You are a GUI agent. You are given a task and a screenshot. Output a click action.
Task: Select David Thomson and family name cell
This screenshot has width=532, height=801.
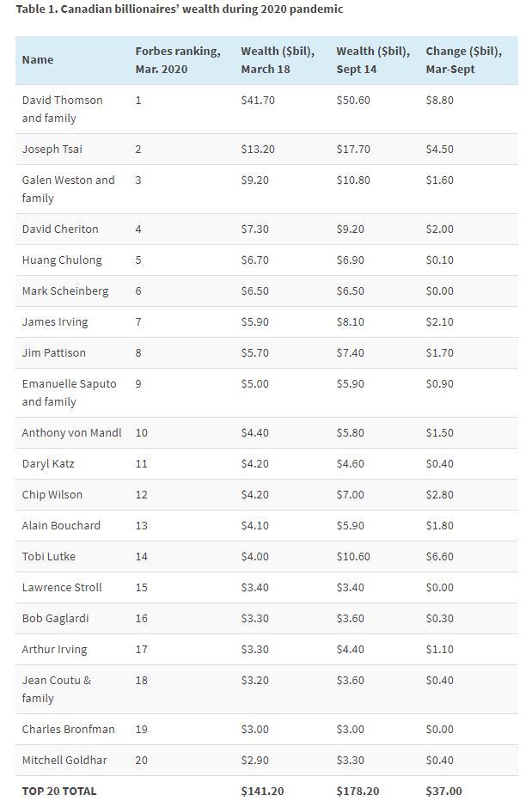coord(63,109)
